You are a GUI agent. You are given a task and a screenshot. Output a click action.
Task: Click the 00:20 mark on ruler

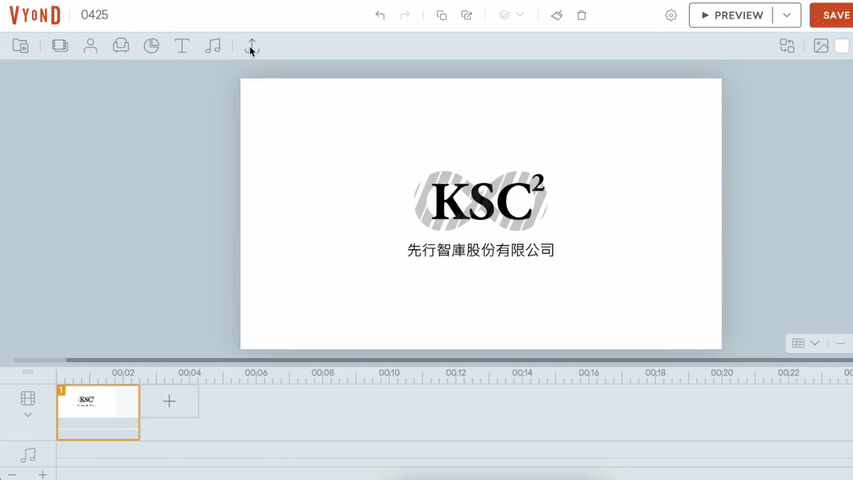722,373
